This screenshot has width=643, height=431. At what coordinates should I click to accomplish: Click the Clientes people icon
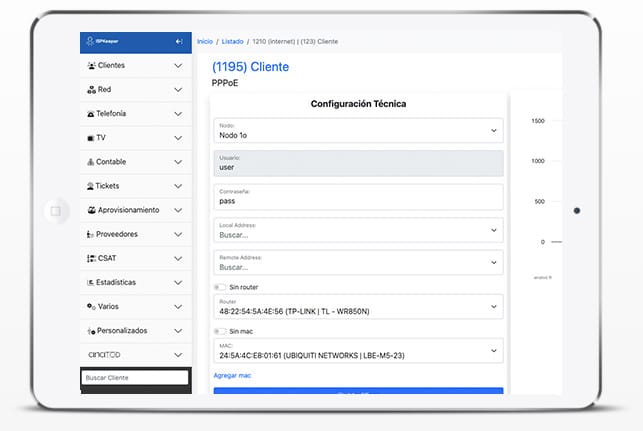click(x=91, y=65)
